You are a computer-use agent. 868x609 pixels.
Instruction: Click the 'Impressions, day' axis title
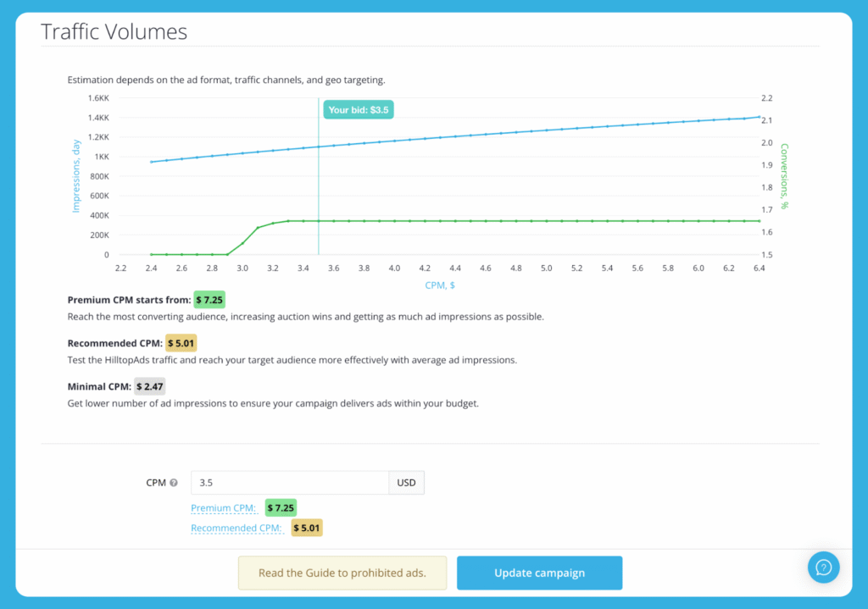[x=75, y=176]
